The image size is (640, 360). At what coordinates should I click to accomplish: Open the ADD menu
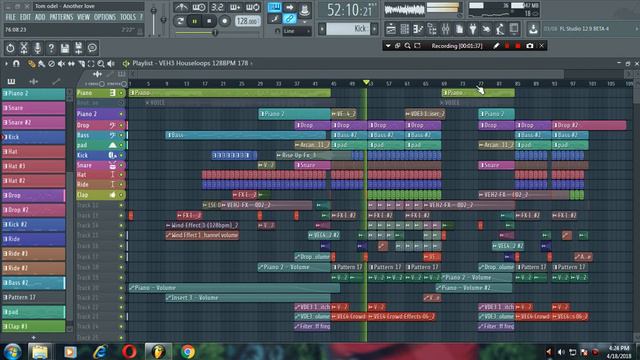tap(40, 17)
